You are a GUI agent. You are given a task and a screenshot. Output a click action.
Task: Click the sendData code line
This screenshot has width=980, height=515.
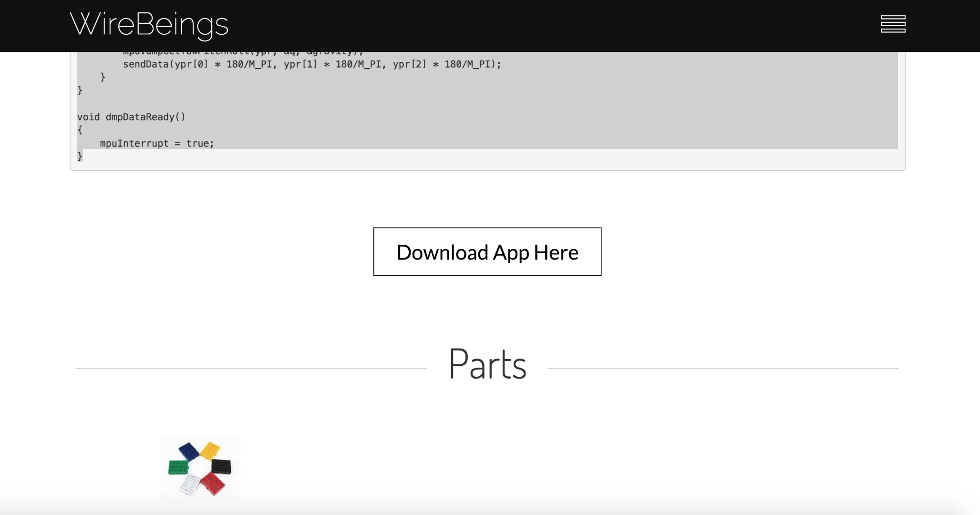(312, 64)
